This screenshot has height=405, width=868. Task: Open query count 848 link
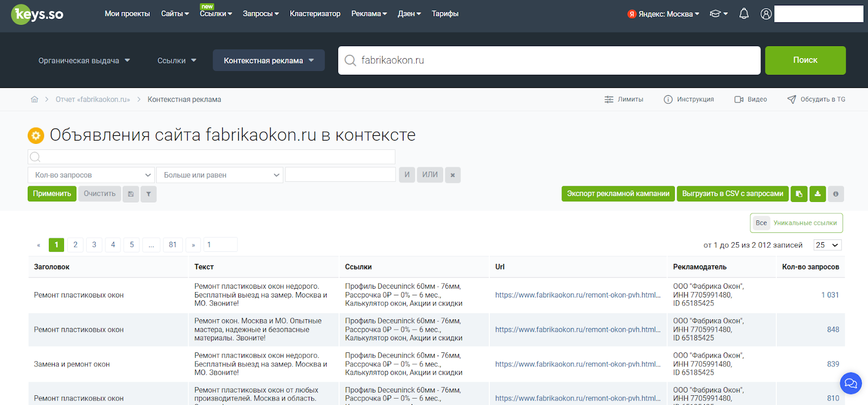pyautogui.click(x=833, y=330)
